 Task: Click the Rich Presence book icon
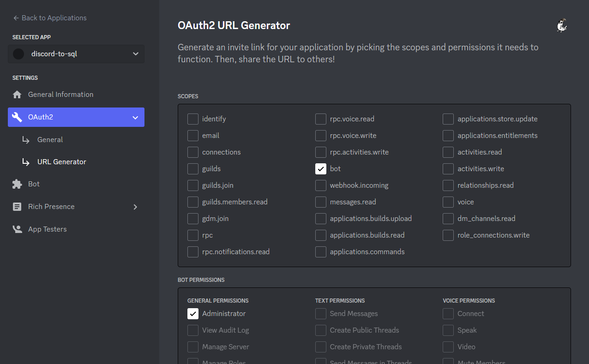click(x=17, y=206)
